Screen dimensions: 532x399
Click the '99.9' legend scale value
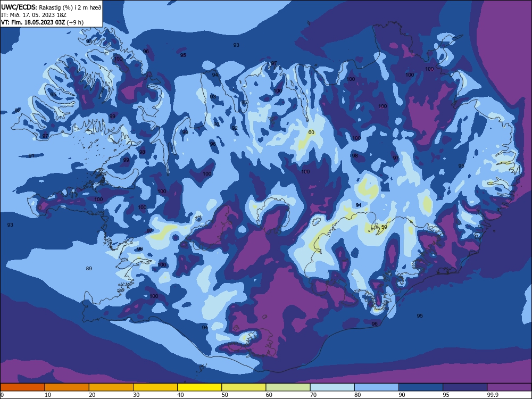493,395
